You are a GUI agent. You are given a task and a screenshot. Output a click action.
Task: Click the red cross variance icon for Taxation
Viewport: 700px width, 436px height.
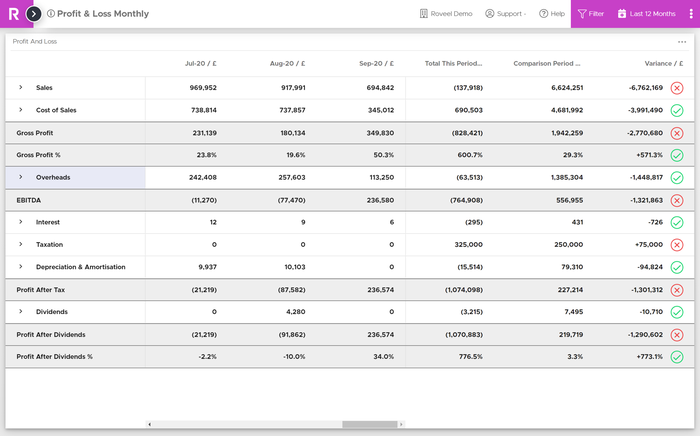(677, 244)
